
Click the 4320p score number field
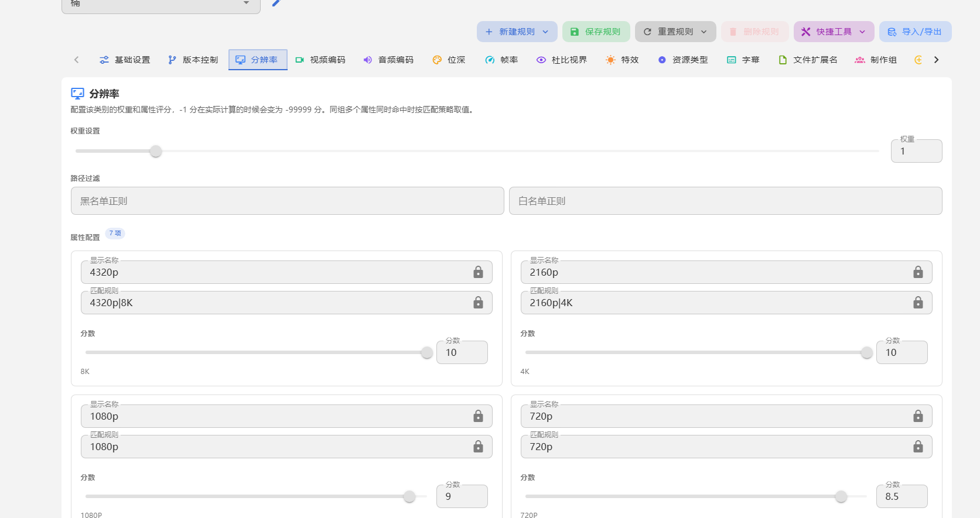(462, 352)
